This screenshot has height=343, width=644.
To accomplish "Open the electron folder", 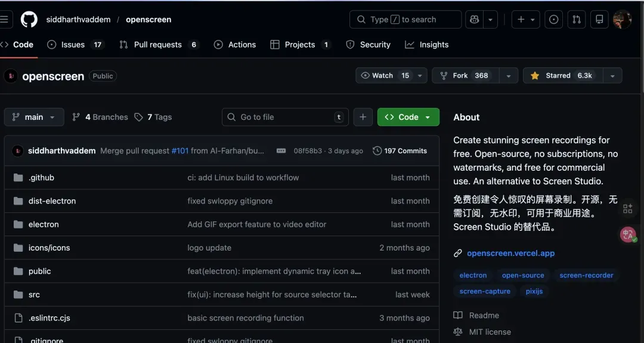I will (44, 224).
